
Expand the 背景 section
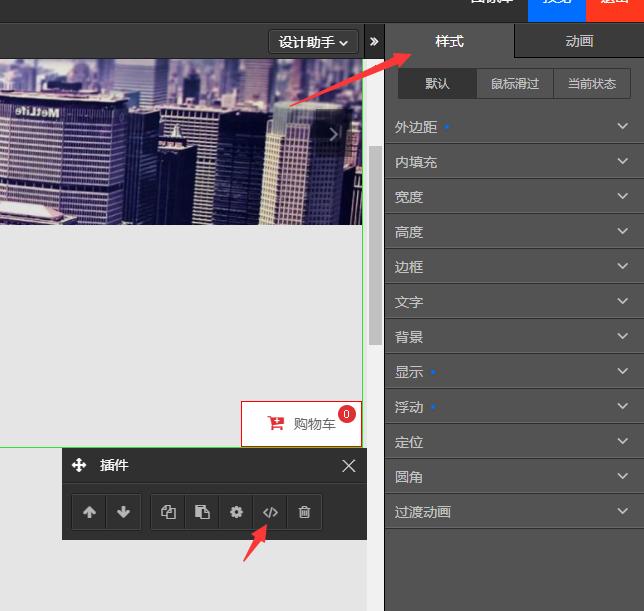click(x=514, y=337)
